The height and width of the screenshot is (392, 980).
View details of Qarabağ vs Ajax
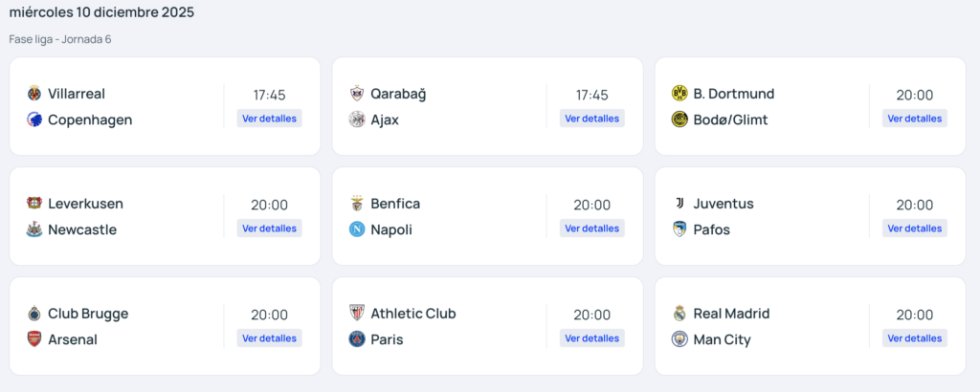coord(591,119)
